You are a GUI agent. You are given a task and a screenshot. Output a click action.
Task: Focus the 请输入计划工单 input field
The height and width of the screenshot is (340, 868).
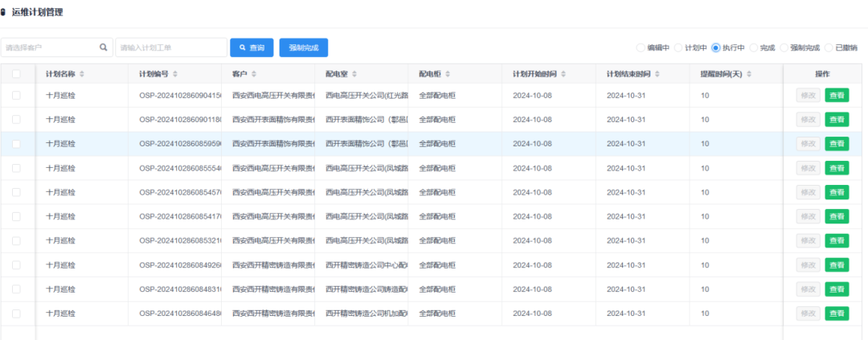(x=170, y=47)
